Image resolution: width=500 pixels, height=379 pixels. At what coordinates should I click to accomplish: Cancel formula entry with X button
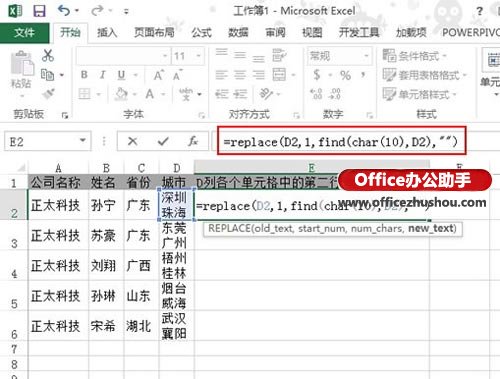click(132, 141)
